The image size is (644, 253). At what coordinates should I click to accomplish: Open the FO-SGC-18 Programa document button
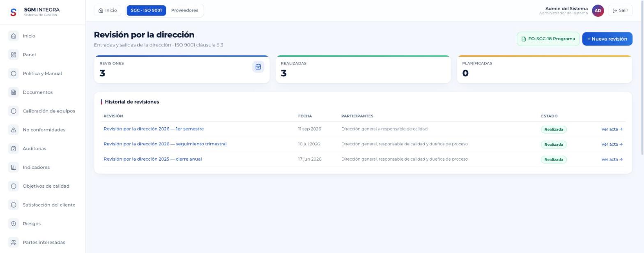[x=548, y=39]
